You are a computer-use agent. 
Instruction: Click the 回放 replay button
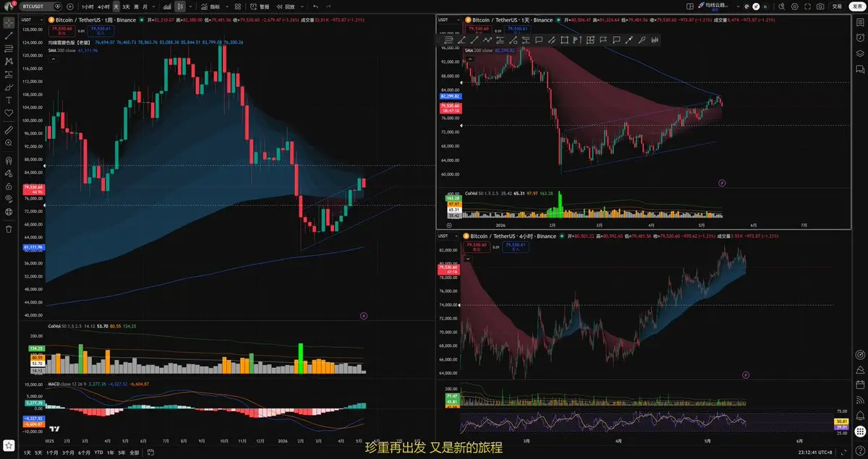pos(286,7)
